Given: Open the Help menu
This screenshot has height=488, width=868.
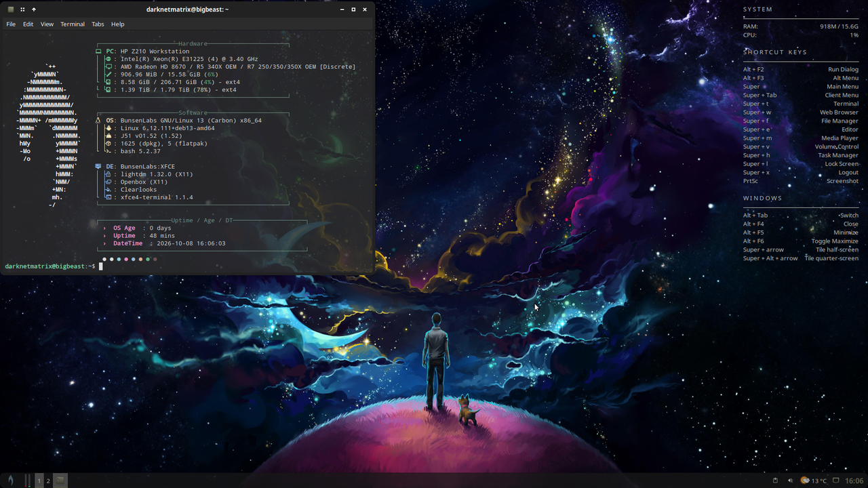Looking at the screenshot, I should coord(117,24).
